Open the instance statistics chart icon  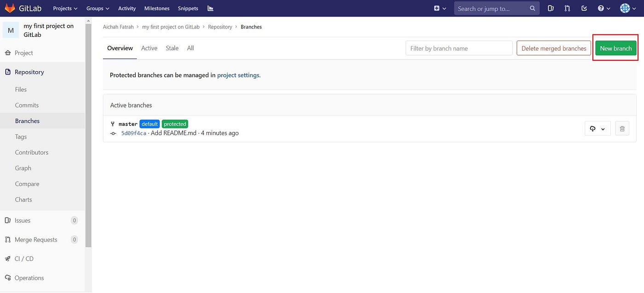point(210,8)
